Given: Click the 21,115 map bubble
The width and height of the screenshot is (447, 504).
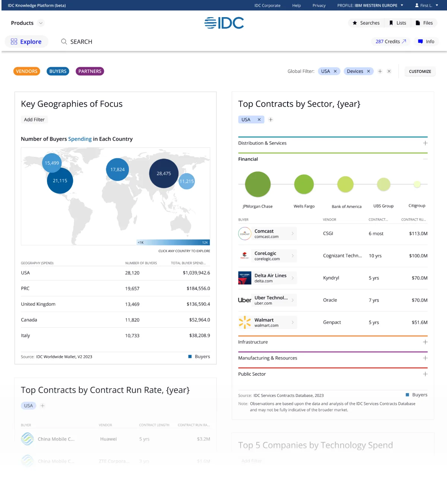Looking at the screenshot, I should tap(60, 180).
